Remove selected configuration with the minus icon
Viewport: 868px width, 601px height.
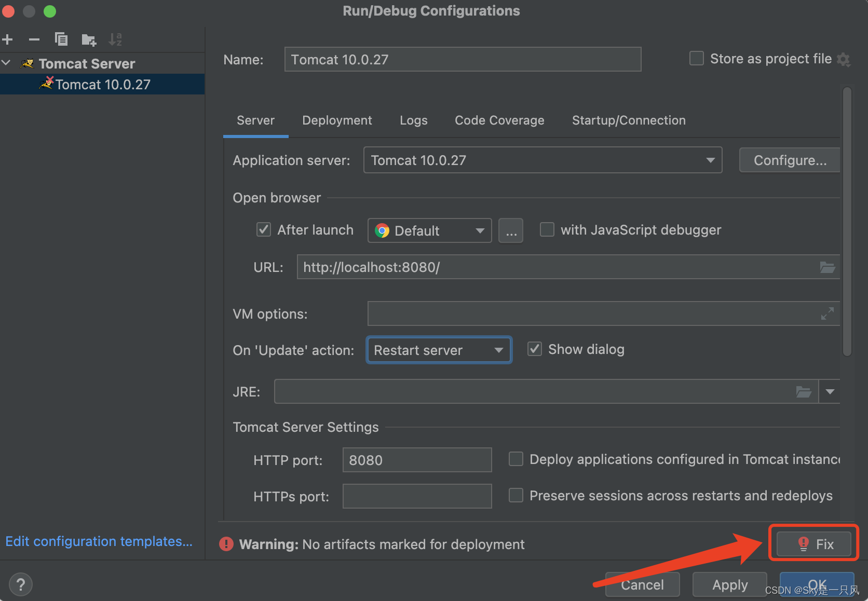(x=34, y=39)
